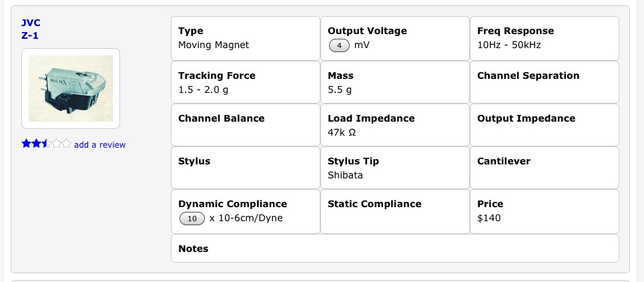
Task: Click the Channel Separation cell
Action: pos(545,82)
